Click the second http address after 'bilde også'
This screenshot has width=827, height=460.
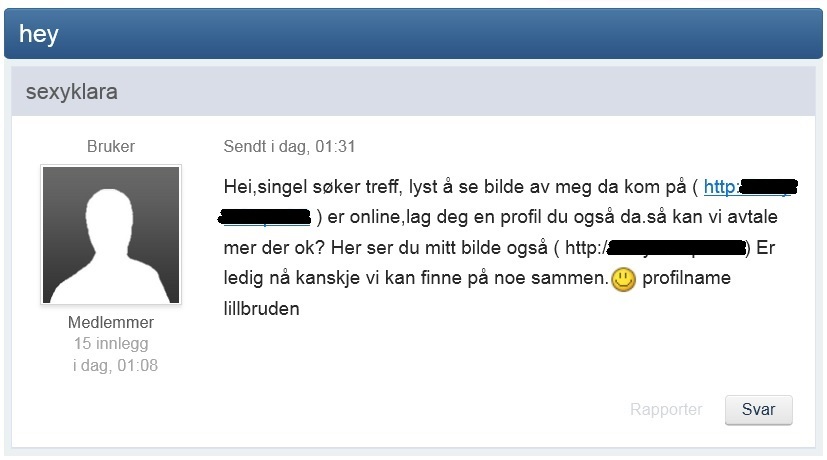pos(656,247)
